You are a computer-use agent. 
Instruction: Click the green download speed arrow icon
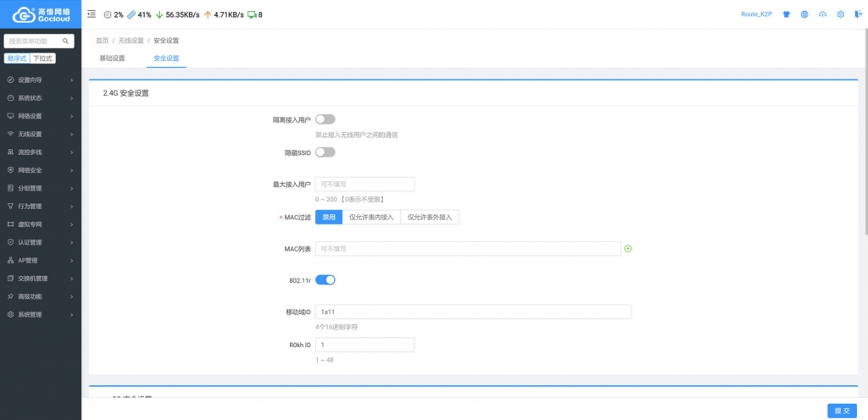159,15
